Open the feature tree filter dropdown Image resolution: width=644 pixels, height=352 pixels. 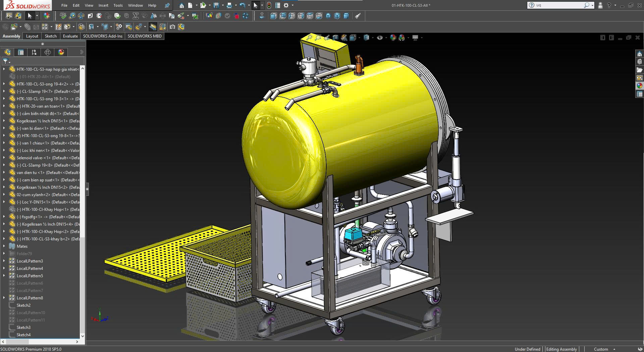coord(6,61)
